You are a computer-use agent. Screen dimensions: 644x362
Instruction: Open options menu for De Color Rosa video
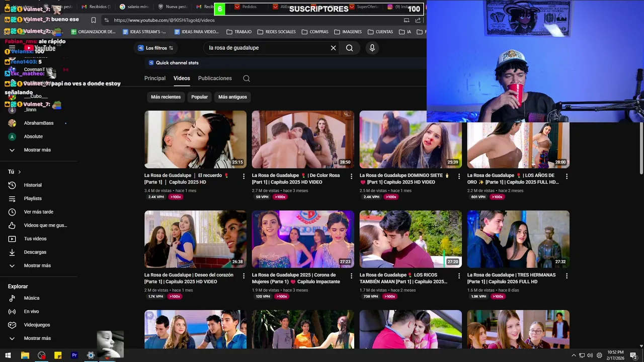(x=351, y=176)
